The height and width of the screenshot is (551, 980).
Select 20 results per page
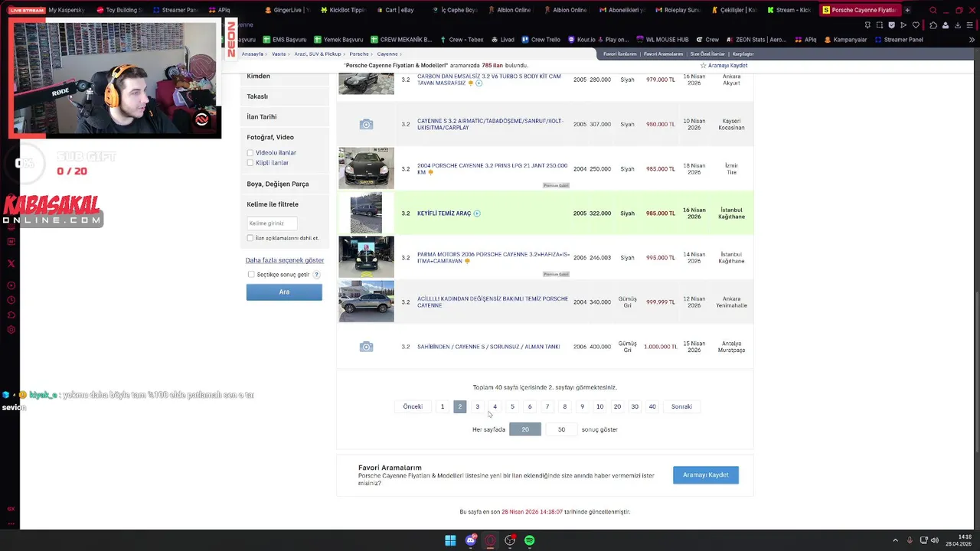pyautogui.click(x=525, y=429)
